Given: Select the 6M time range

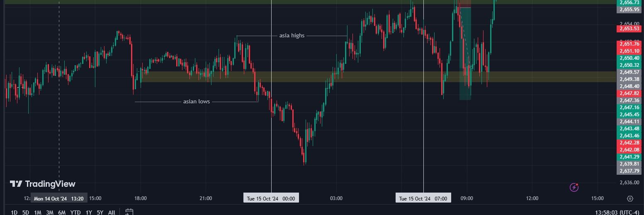Looking at the screenshot, I should tap(62, 213).
